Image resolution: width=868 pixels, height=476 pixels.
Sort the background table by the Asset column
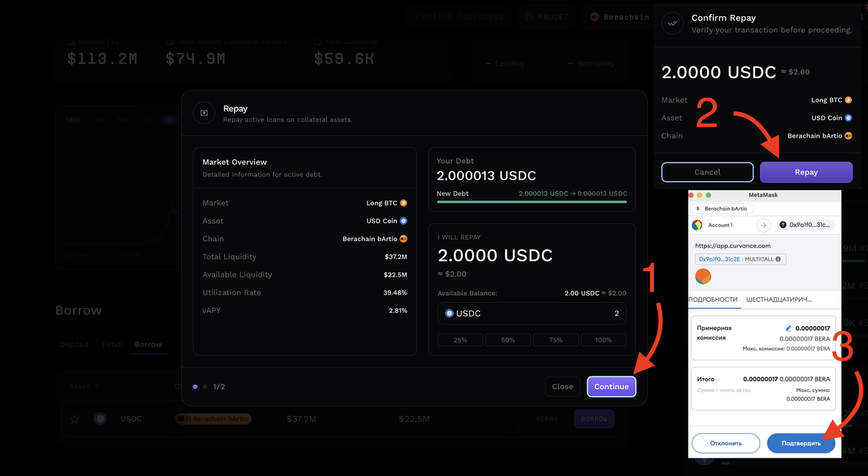coord(83,386)
